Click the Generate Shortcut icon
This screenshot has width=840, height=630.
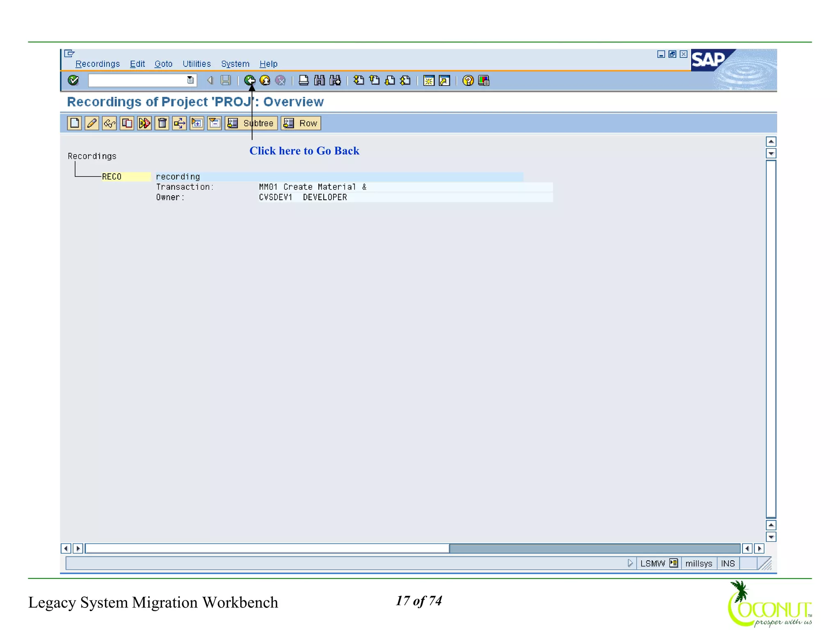coord(445,81)
